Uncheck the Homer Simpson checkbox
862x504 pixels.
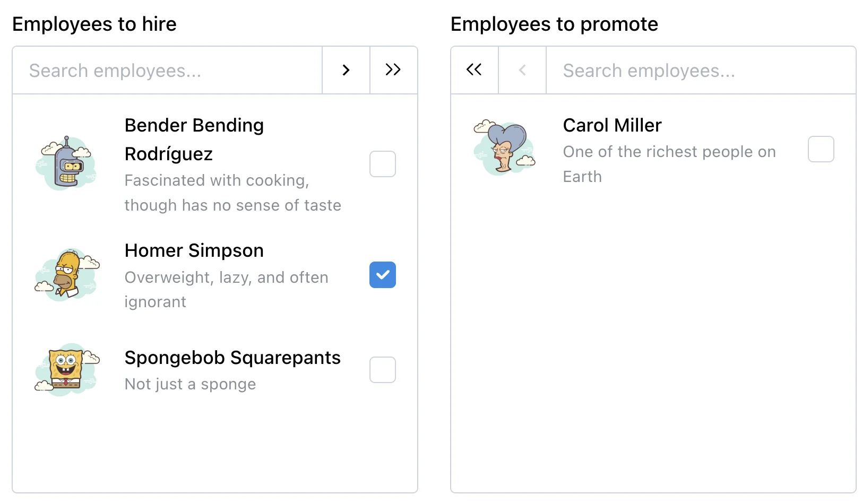[383, 275]
